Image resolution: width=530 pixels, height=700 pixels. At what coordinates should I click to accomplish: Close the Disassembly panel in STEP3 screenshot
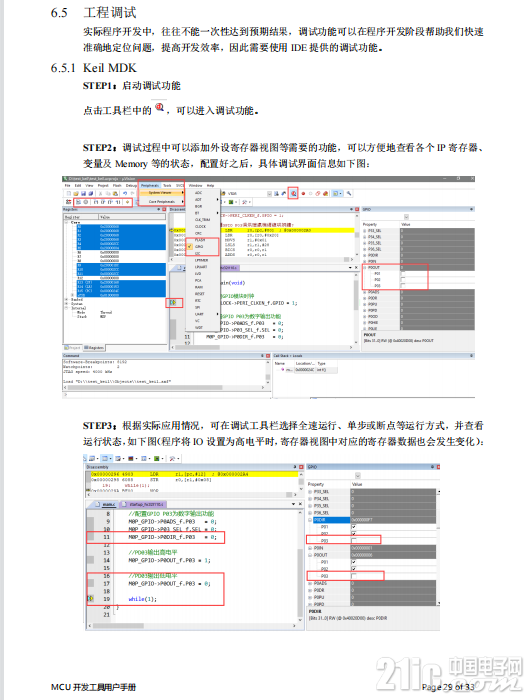301,467
